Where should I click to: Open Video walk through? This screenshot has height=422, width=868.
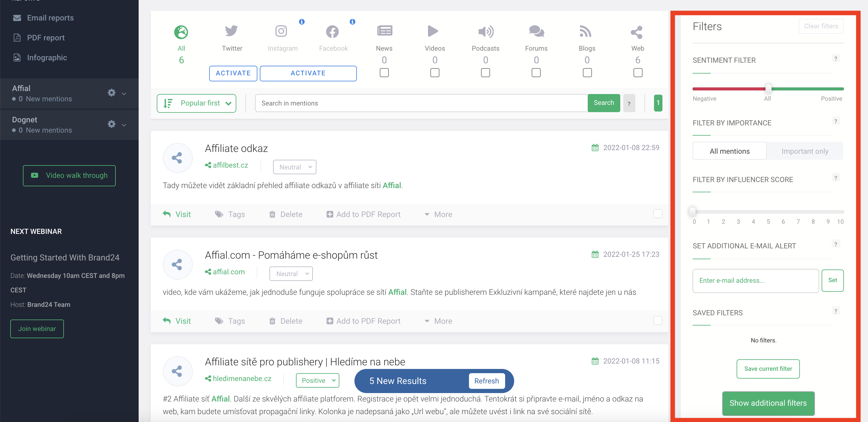coord(69,175)
